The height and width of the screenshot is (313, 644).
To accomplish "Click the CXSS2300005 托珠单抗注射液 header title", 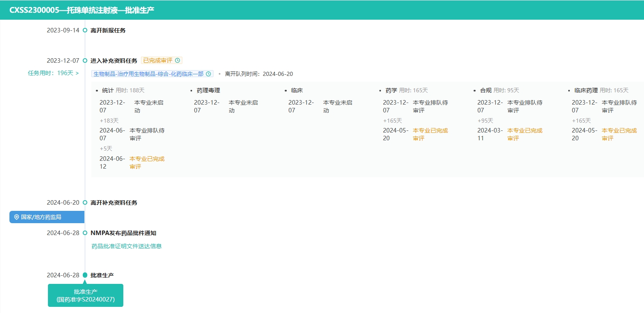I will pyautogui.click(x=82, y=10).
